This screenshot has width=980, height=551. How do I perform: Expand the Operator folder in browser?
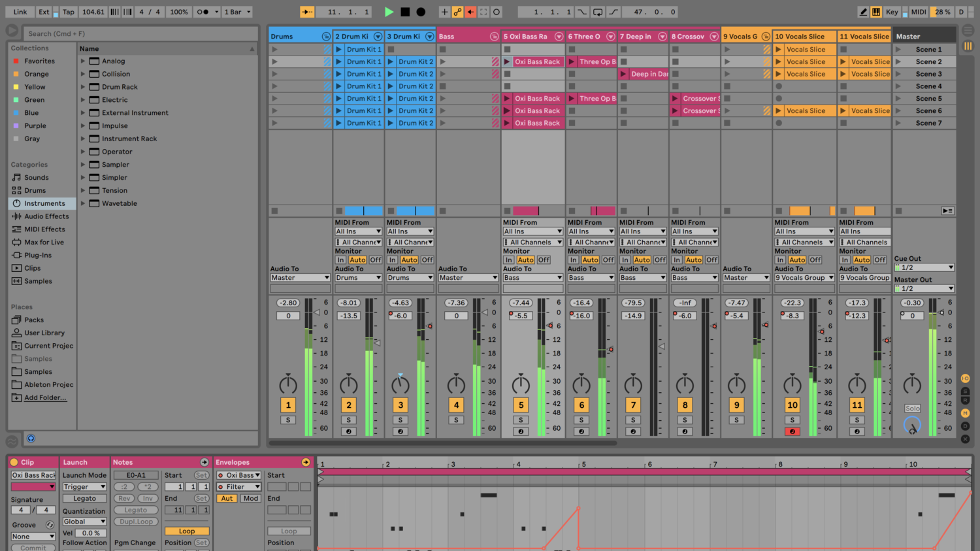click(x=83, y=152)
